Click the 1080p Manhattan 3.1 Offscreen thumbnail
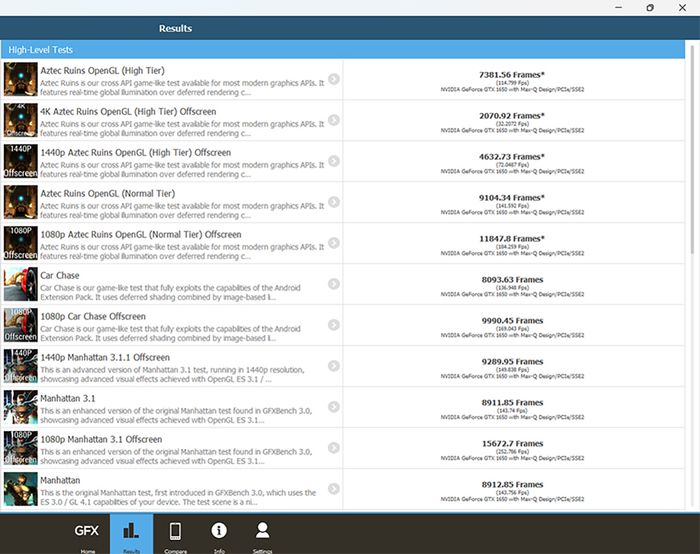This screenshot has height=554, width=700. click(x=21, y=448)
